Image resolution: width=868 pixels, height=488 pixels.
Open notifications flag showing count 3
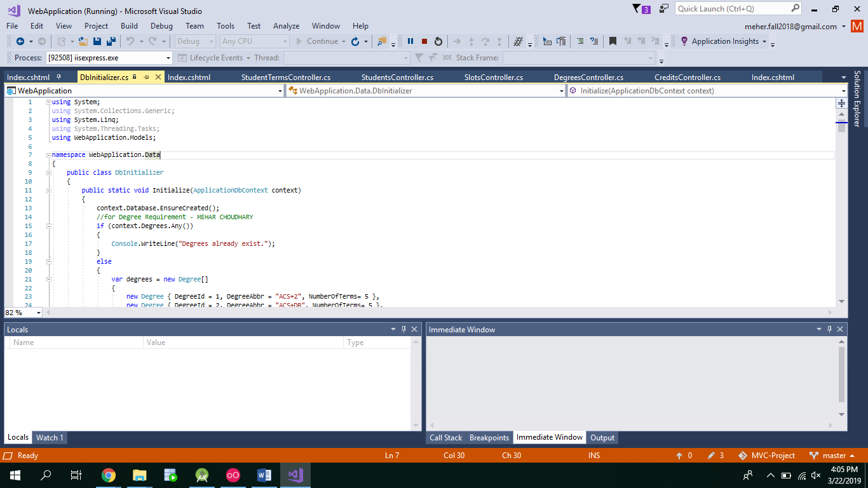pyautogui.click(x=641, y=9)
